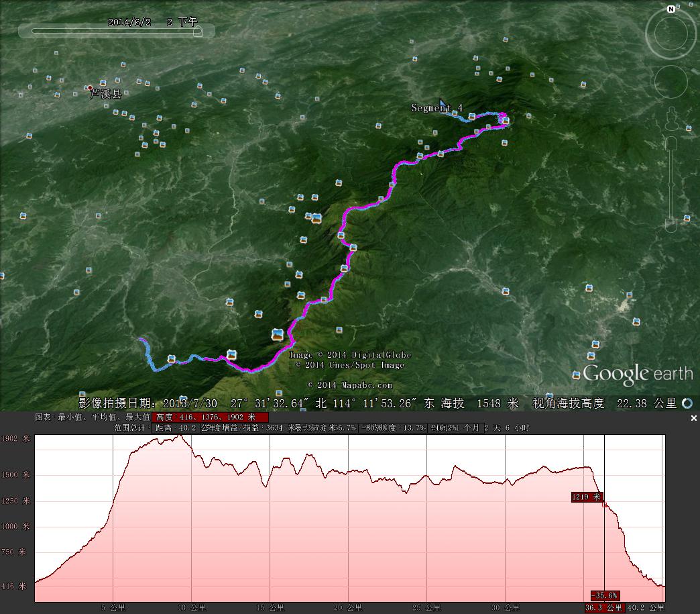Click the 36.3 公里 distance cursor label
The image size is (700, 614).
[x=604, y=607]
